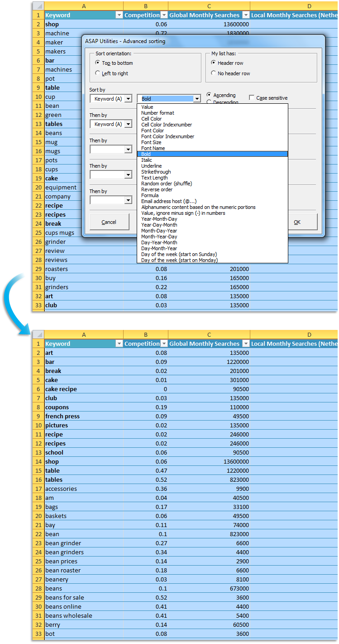This screenshot has height=644, width=339.
Task: Select the Top to bottom radio button
Action: [x=98, y=63]
